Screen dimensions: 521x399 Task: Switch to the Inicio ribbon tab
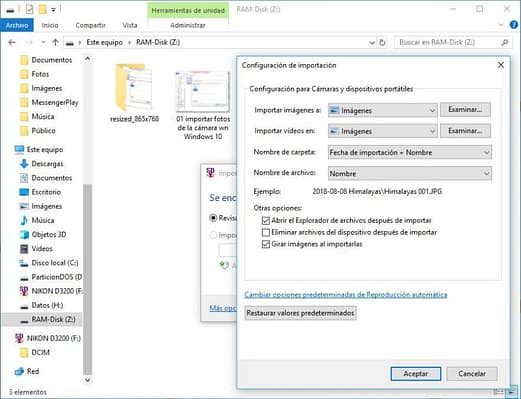pyautogui.click(x=50, y=25)
